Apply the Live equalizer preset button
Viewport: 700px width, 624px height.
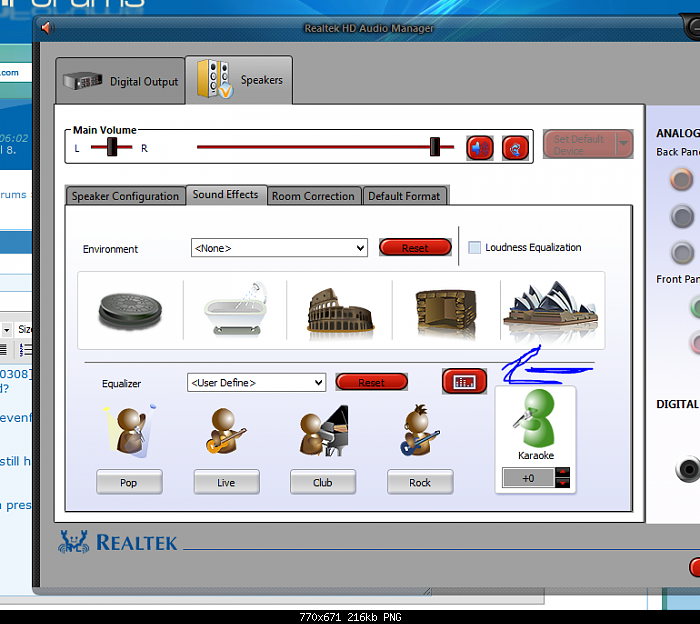(x=226, y=482)
